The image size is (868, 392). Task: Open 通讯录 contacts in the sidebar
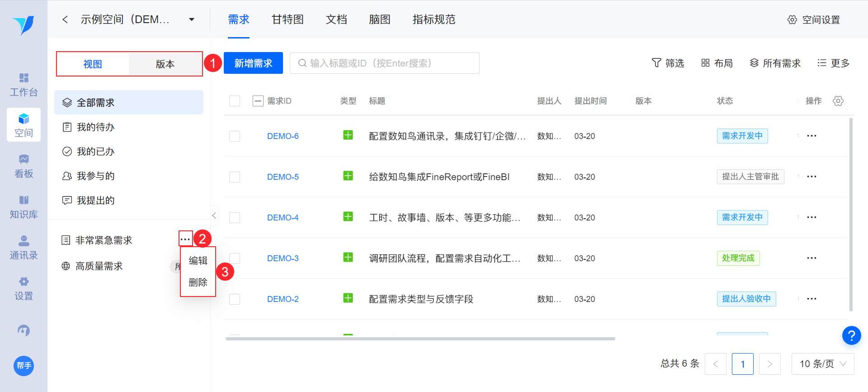point(24,248)
